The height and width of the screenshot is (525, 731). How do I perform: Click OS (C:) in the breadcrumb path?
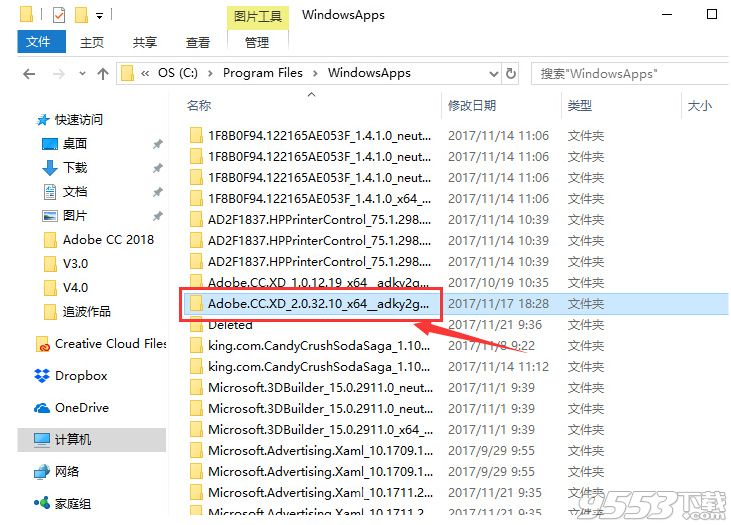178,73
